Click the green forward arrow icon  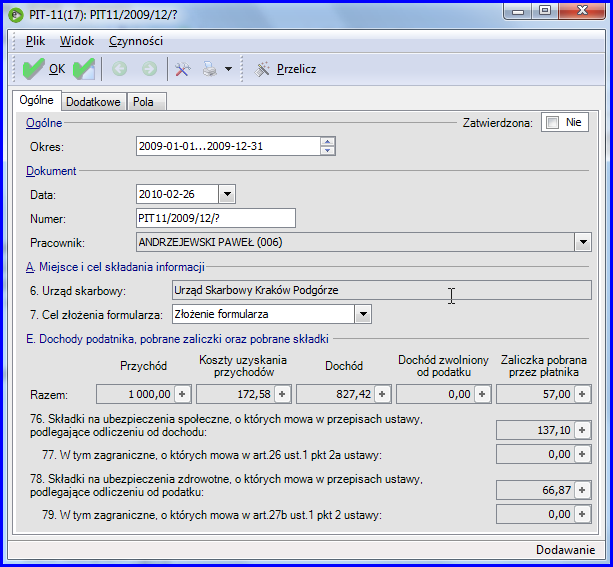pyautogui.click(x=149, y=69)
